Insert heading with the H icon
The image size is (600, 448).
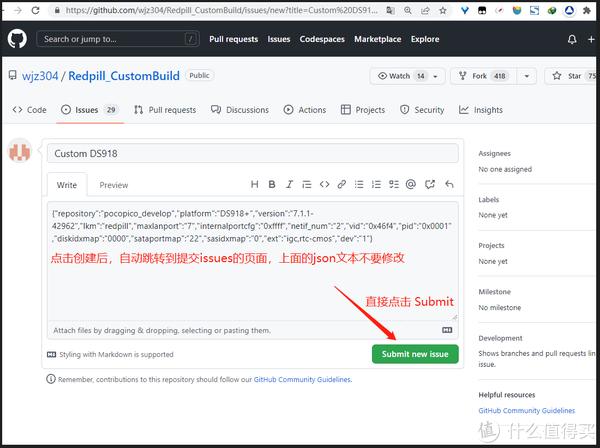tap(254, 184)
